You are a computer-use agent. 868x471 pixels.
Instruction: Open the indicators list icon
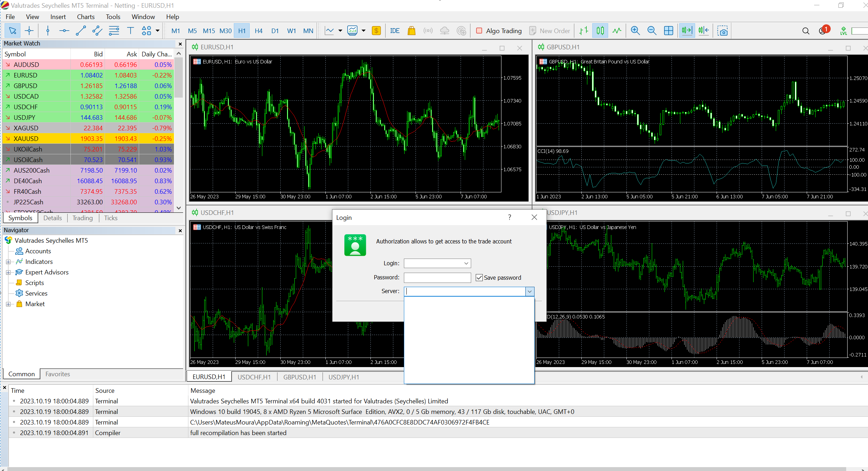(x=352, y=31)
